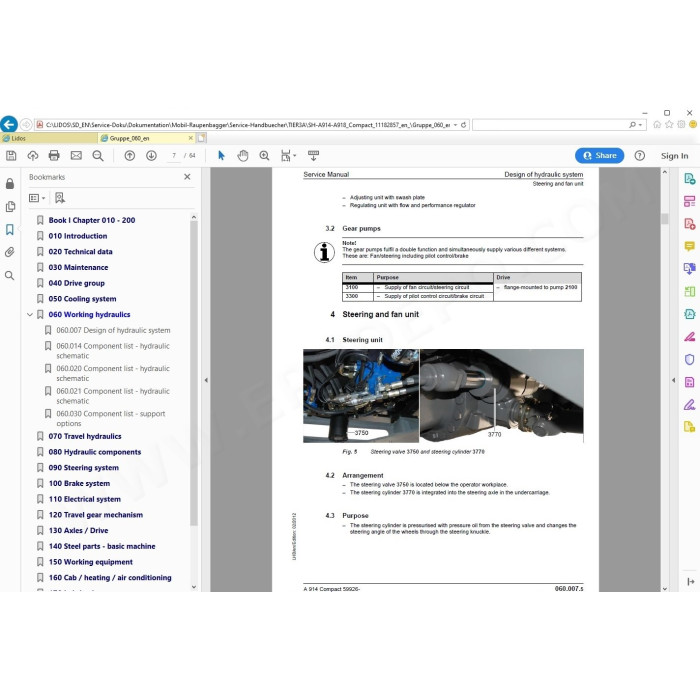Click the collapse tools pane arrow at bottom right
This screenshot has height=700, width=700.
coord(691,581)
